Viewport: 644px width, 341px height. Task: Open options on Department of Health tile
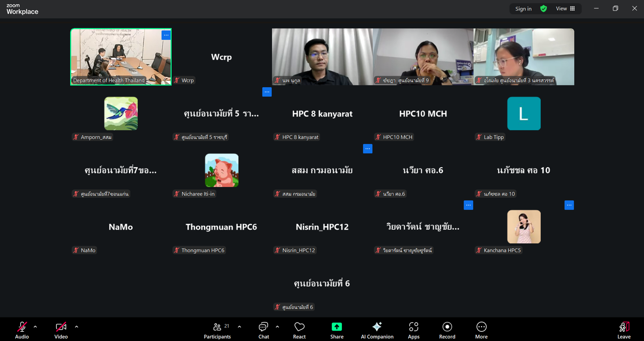coord(166,35)
